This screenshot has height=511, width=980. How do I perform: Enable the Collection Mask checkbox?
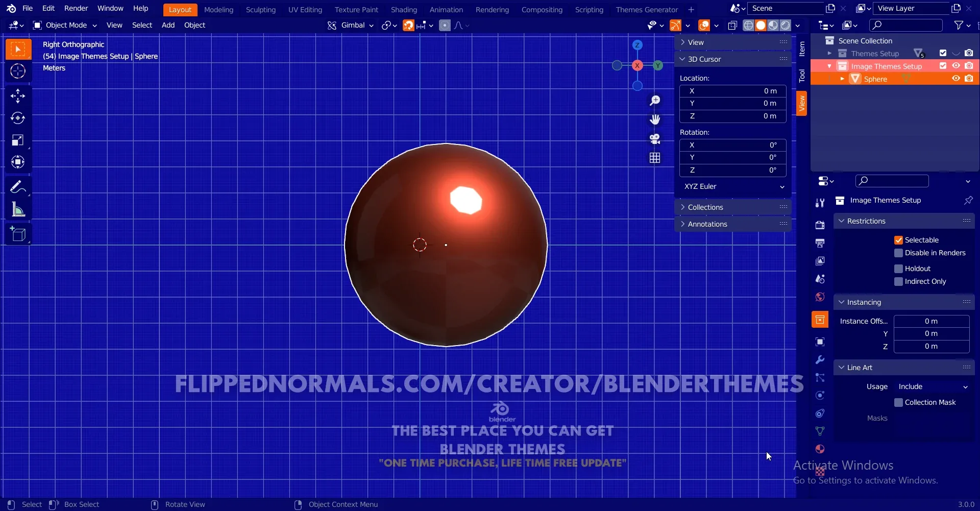pyautogui.click(x=898, y=402)
